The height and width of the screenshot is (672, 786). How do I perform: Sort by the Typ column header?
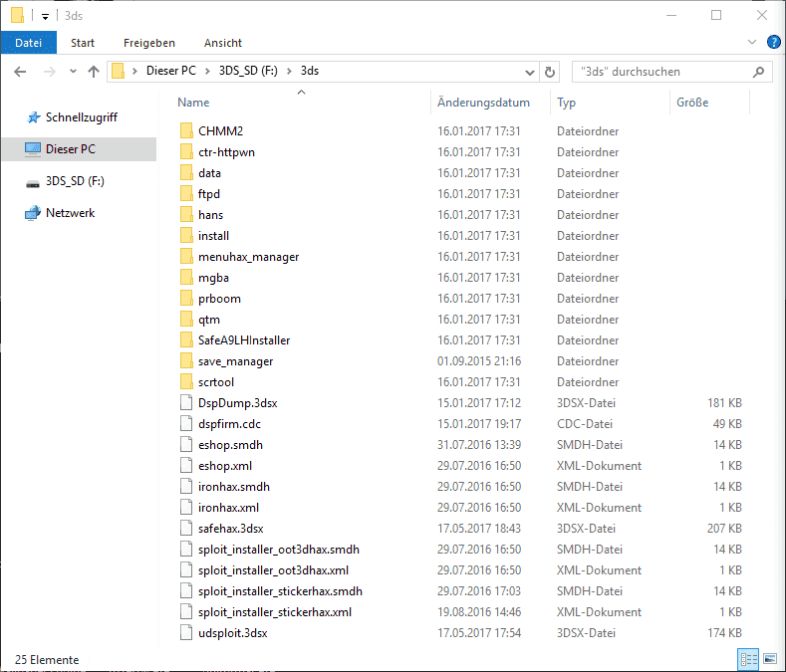tap(567, 103)
